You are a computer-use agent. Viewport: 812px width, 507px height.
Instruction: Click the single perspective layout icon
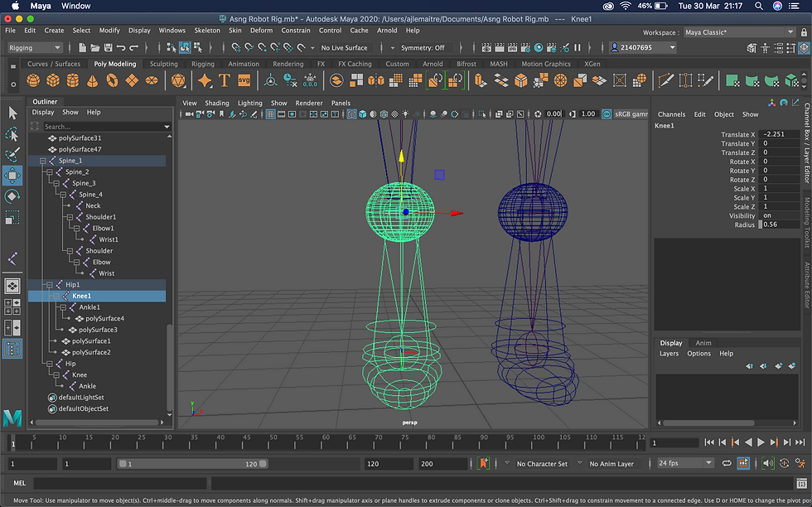click(12, 285)
